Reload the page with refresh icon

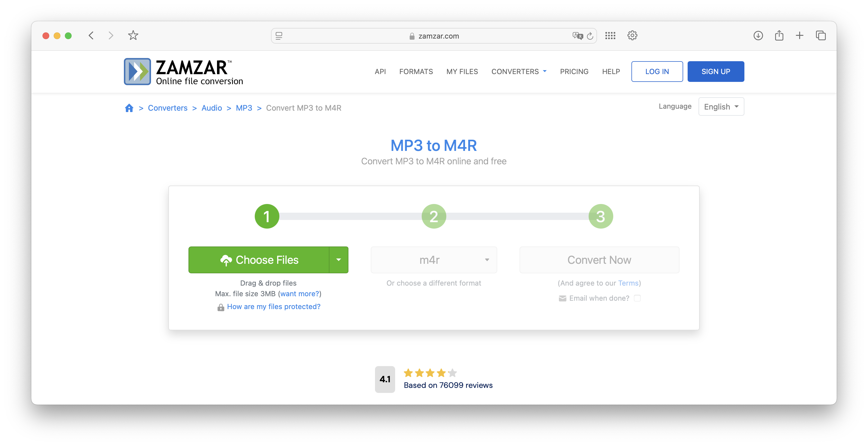pyautogui.click(x=590, y=36)
